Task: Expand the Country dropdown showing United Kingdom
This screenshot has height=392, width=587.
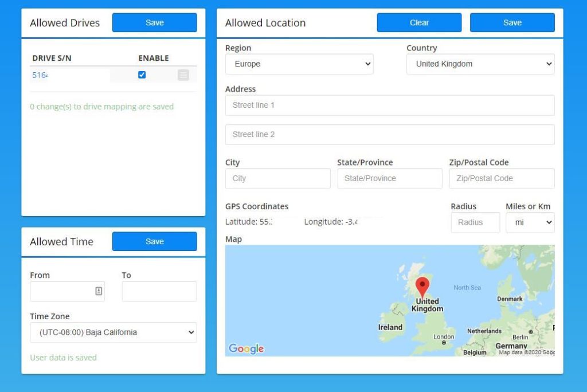Action: pos(480,64)
